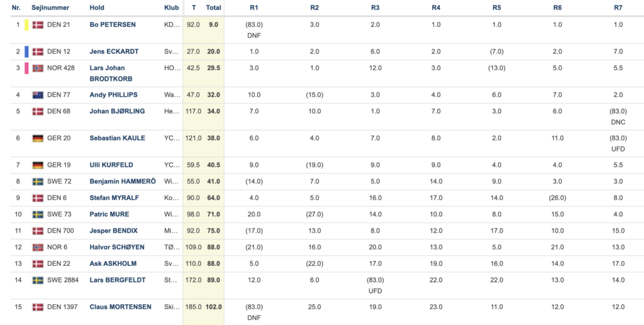
Task: Click the flag icon next to DEN 77
Action: (38, 95)
